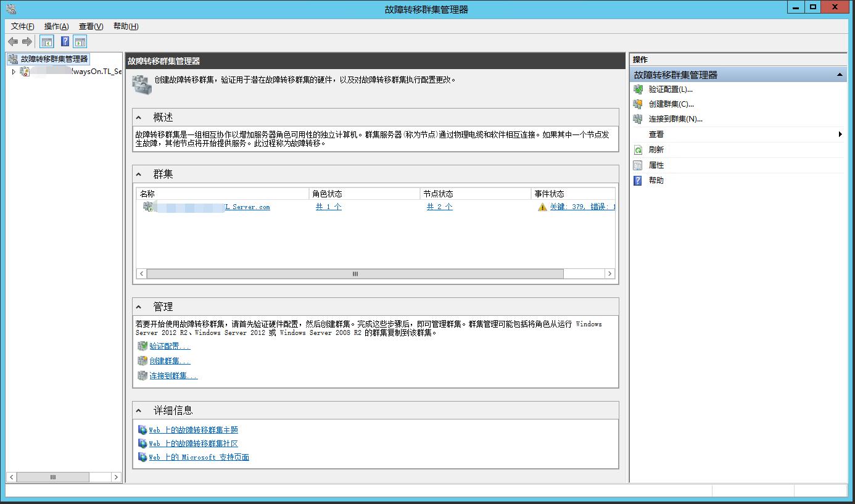Click the 帮助 question mark icon in actions
Screen dimensions: 855x504
[x=638, y=181]
